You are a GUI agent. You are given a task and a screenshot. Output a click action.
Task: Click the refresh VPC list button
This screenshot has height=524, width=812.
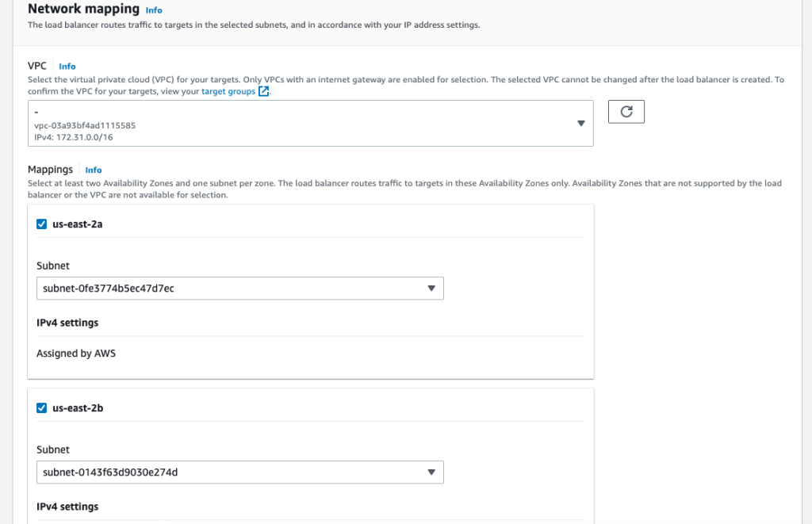pos(626,112)
